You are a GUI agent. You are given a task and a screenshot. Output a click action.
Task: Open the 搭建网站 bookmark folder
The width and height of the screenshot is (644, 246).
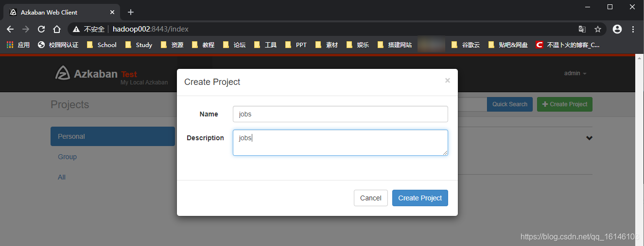[x=395, y=45]
